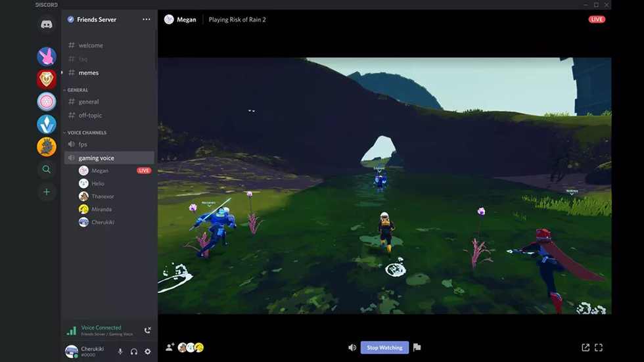Click the stream viewers avatar group
Screen dimensions: 644x362
pyautogui.click(x=191, y=348)
